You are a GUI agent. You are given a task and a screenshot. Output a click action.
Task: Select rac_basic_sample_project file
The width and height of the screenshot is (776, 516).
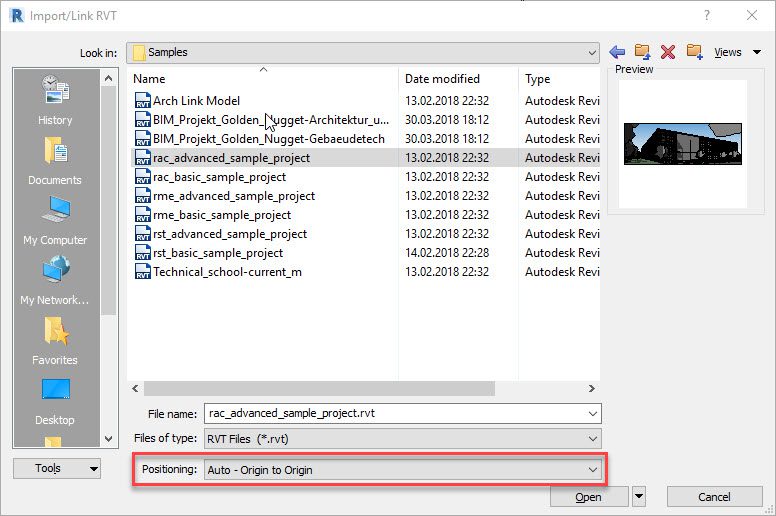(x=219, y=177)
